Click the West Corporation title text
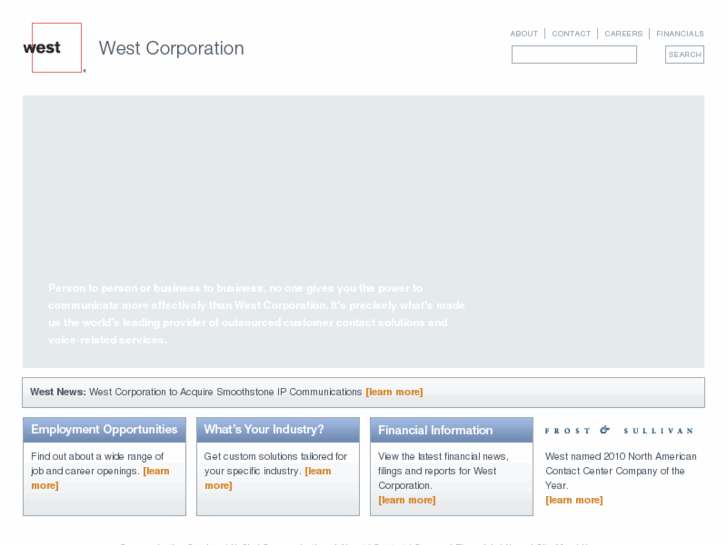Image resolution: width=727 pixels, height=545 pixels. (171, 48)
